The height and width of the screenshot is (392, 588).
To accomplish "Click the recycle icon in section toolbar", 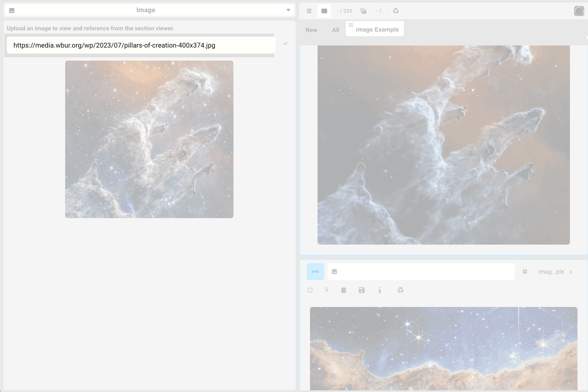I will (x=400, y=290).
